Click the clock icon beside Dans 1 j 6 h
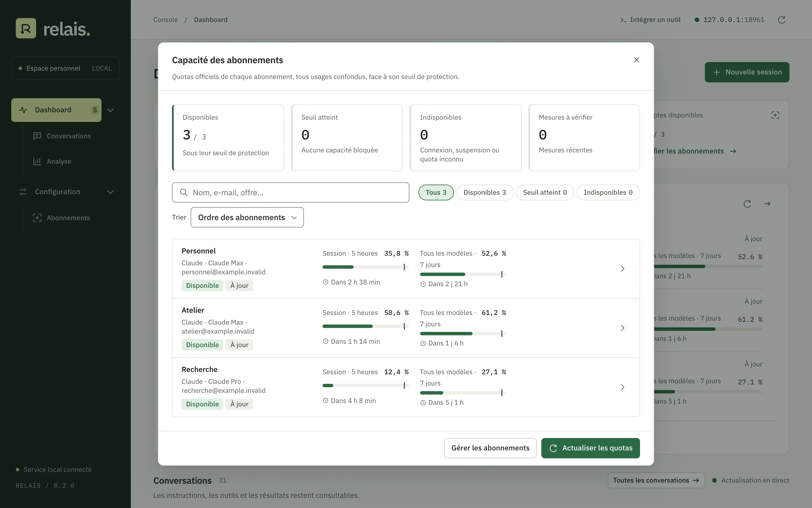The height and width of the screenshot is (508, 812). 423,343
